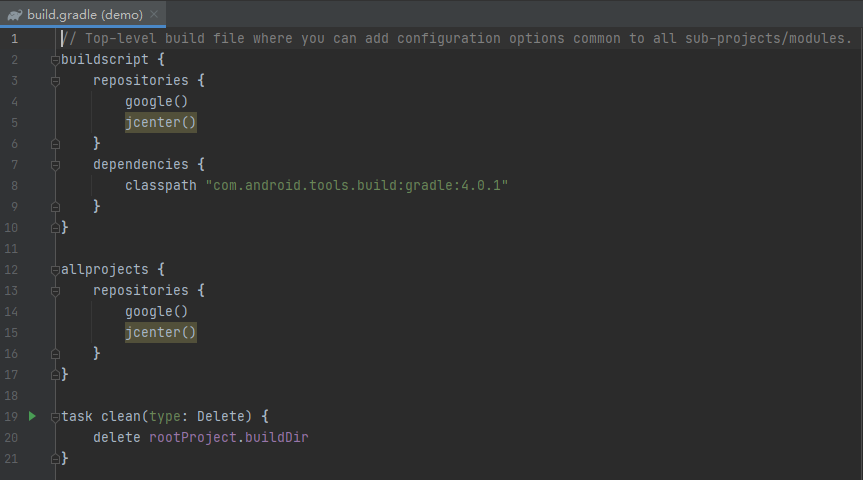The width and height of the screenshot is (863, 480).
Task: Click line number 11 in gutter
Action: (x=11, y=249)
